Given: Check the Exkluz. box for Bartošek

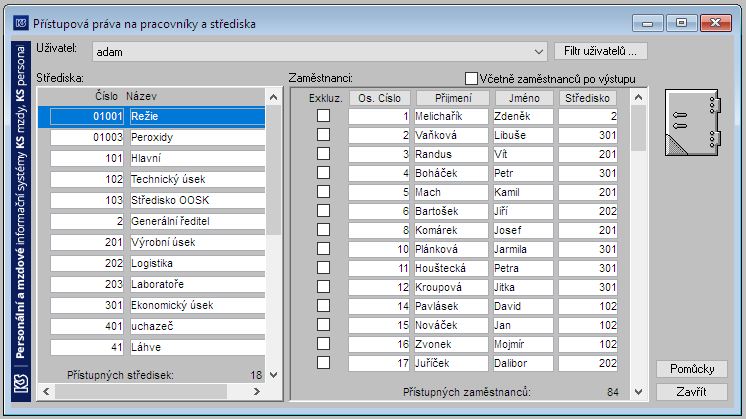Looking at the screenshot, I should pyautogui.click(x=324, y=211).
